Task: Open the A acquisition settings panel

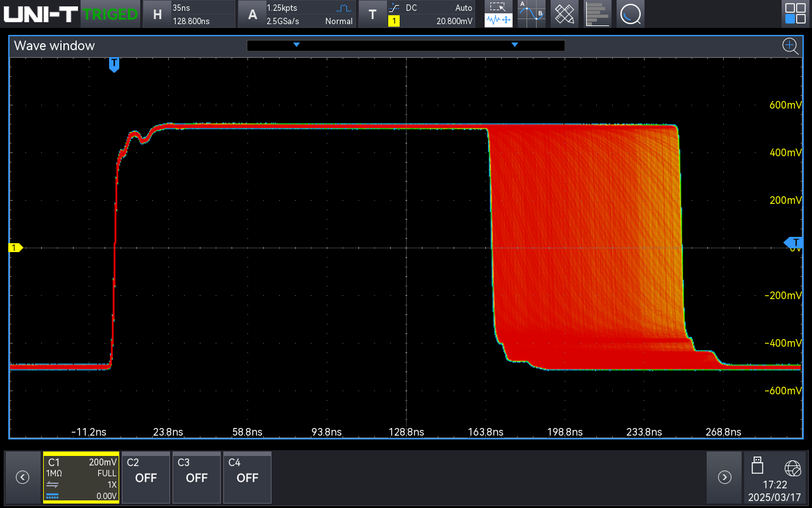Action: coord(296,14)
